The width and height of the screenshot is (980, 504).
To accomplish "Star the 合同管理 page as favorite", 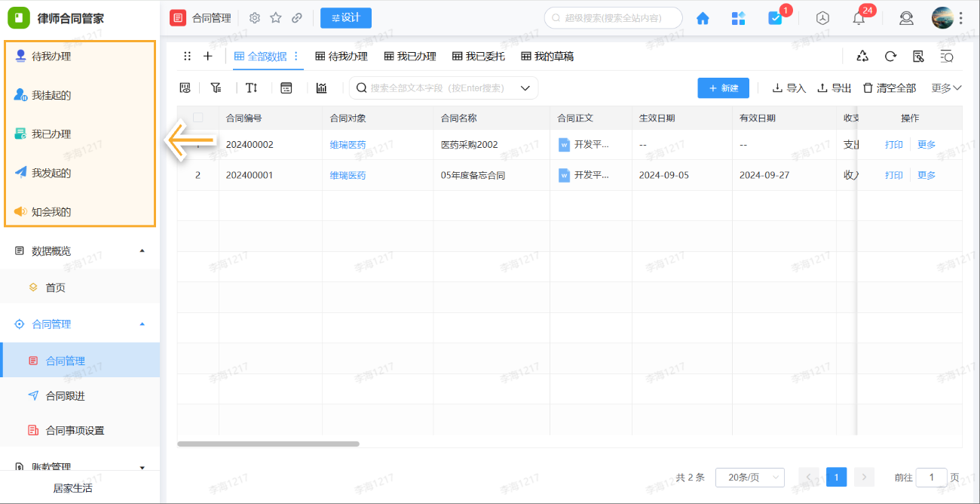I will tap(275, 17).
